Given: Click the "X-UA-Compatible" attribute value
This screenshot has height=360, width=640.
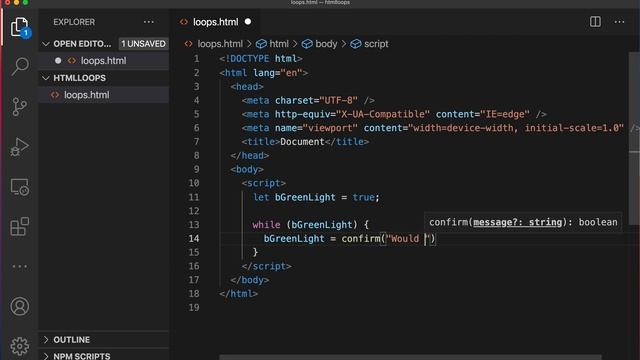Looking at the screenshot, I should coord(383,114).
